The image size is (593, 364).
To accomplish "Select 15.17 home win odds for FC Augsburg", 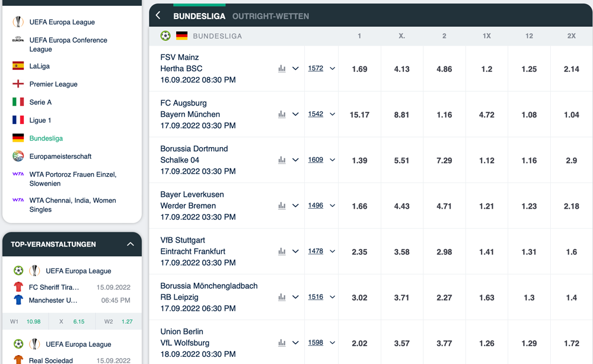I will tap(359, 114).
